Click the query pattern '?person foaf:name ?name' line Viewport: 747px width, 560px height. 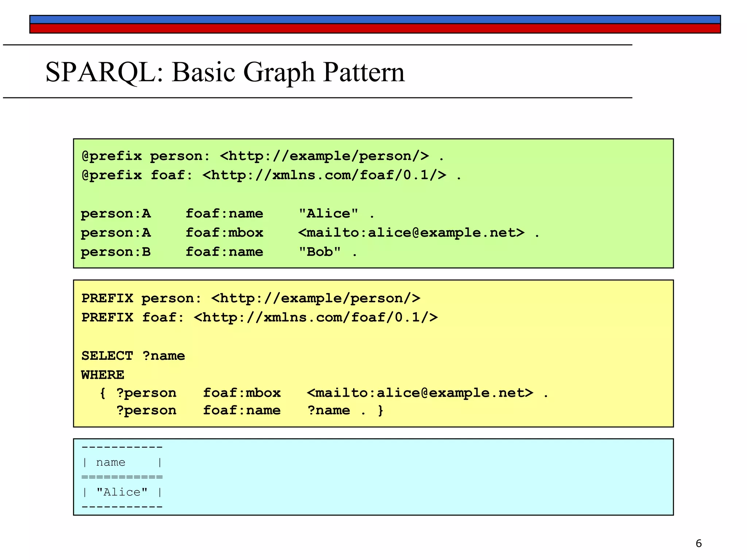(x=250, y=411)
